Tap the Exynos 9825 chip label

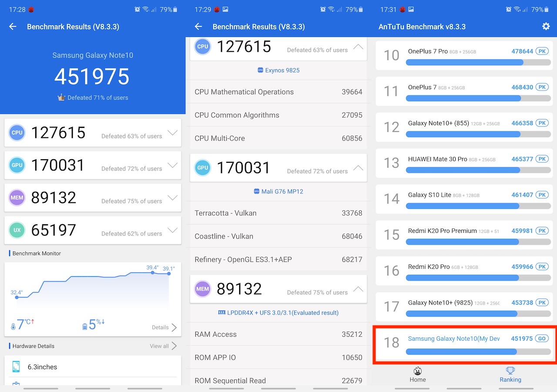pos(278,70)
